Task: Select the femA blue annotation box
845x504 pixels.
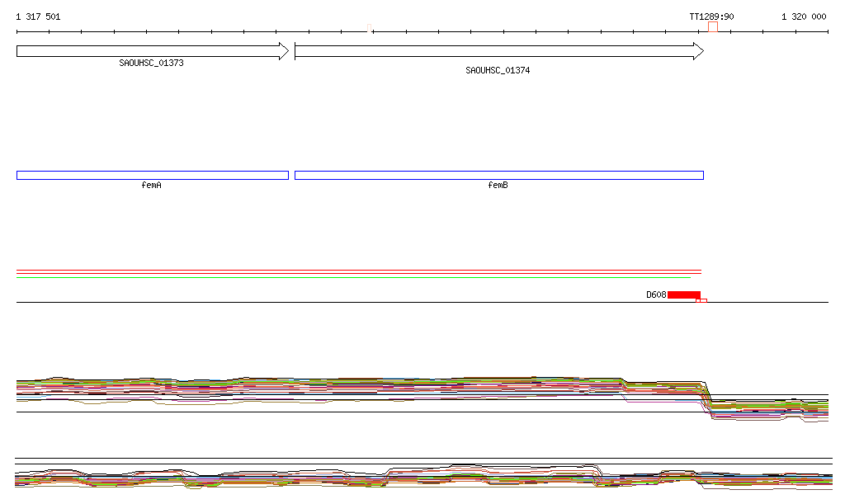Action: (153, 175)
